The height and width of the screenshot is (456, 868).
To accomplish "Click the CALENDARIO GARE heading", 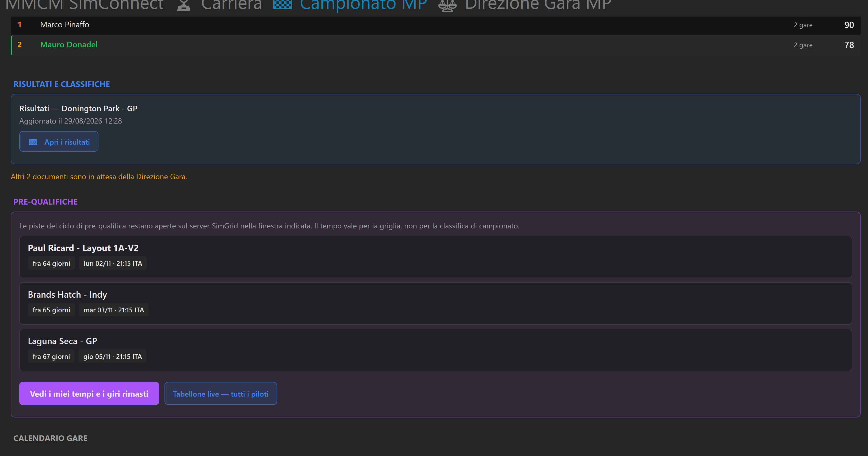I will (51, 438).
